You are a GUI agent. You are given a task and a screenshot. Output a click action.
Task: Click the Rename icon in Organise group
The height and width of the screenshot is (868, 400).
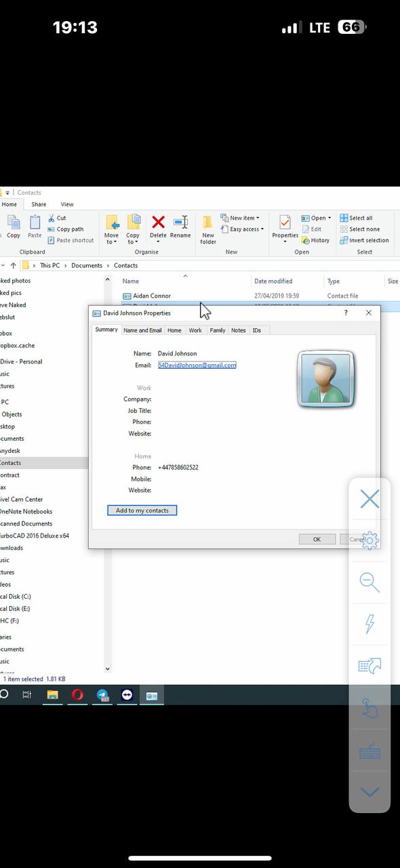pos(180,222)
